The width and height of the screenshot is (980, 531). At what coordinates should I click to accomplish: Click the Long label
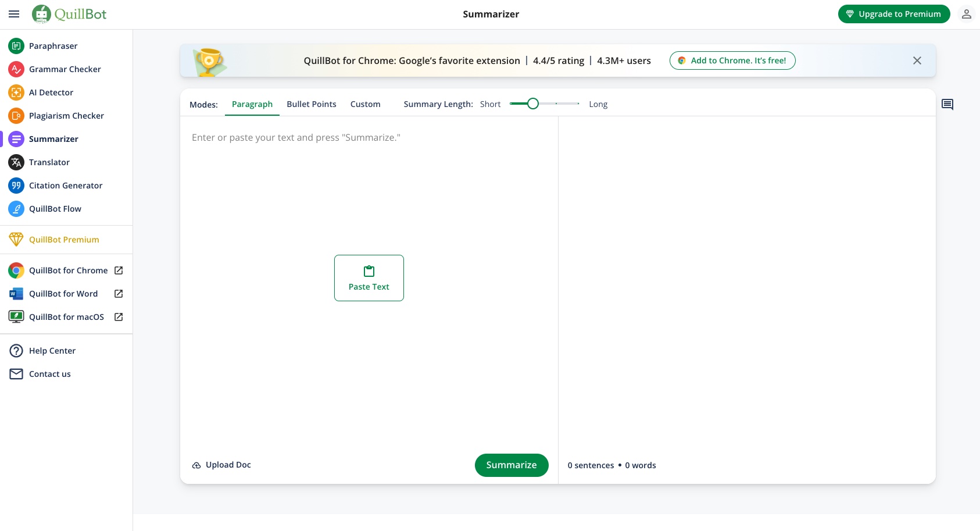pyautogui.click(x=598, y=104)
